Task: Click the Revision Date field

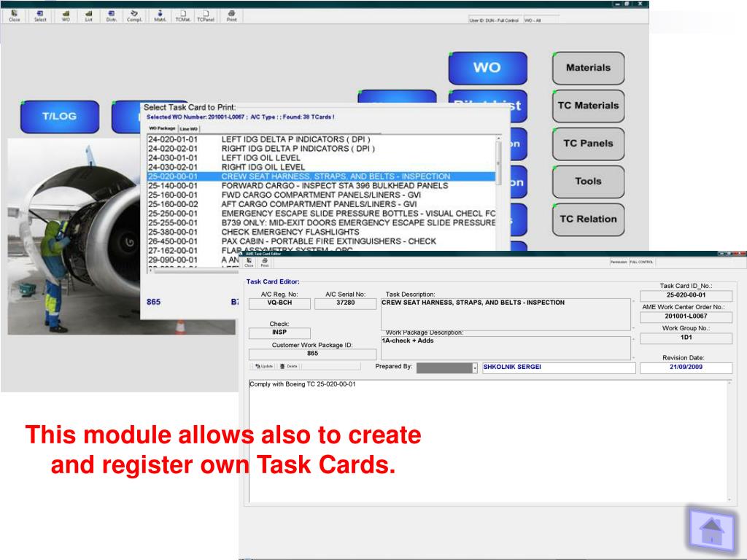Action: 685,367
